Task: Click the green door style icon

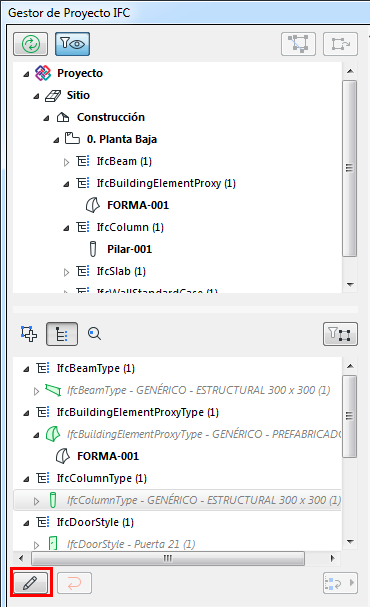Action: click(53, 544)
